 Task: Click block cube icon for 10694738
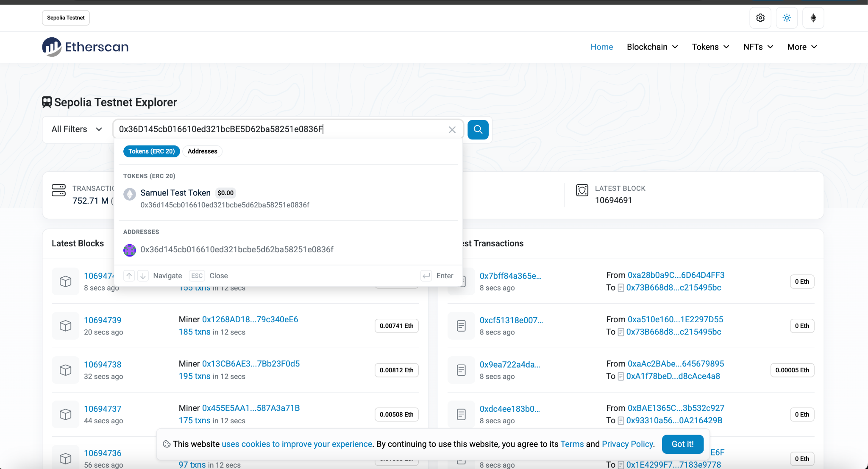[65, 370]
